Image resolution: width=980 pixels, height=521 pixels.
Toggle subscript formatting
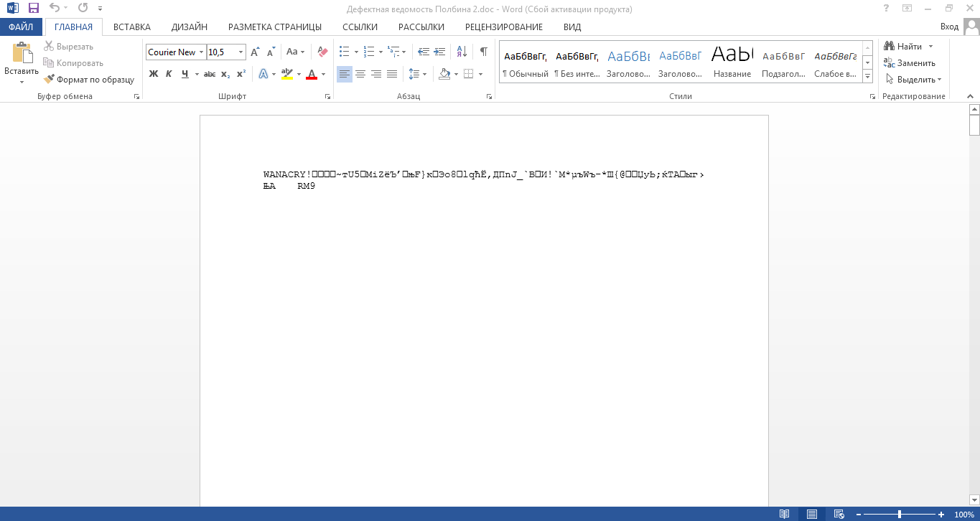pos(225,74)
